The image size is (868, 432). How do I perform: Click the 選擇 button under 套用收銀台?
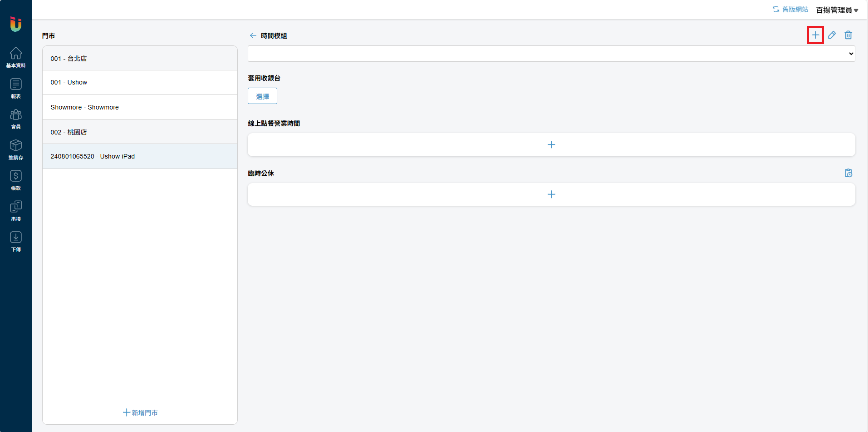pos(262,96)
